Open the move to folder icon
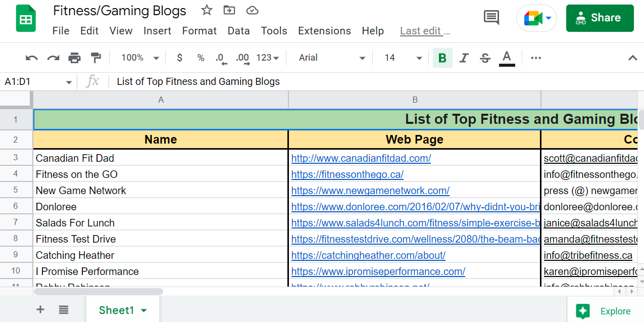 [229, 10]
